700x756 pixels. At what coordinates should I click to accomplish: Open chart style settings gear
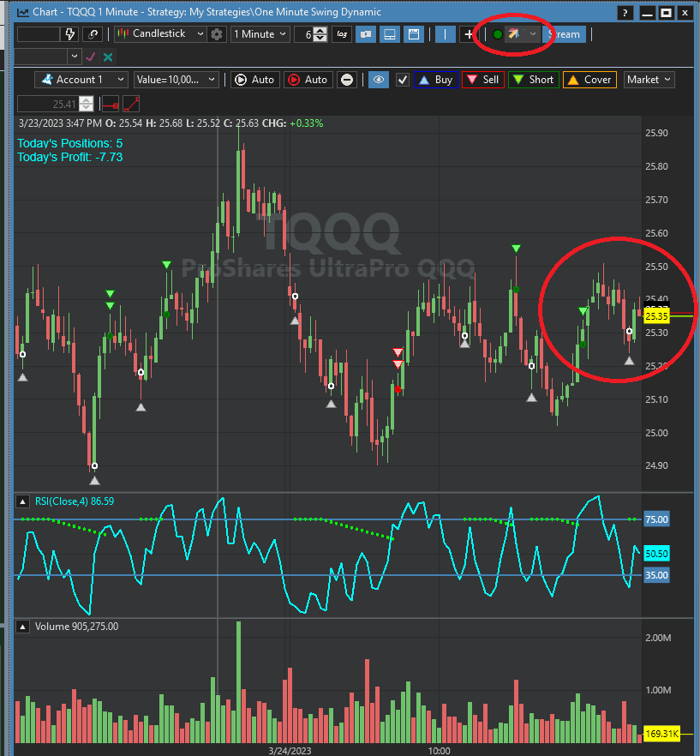point(217,34)
